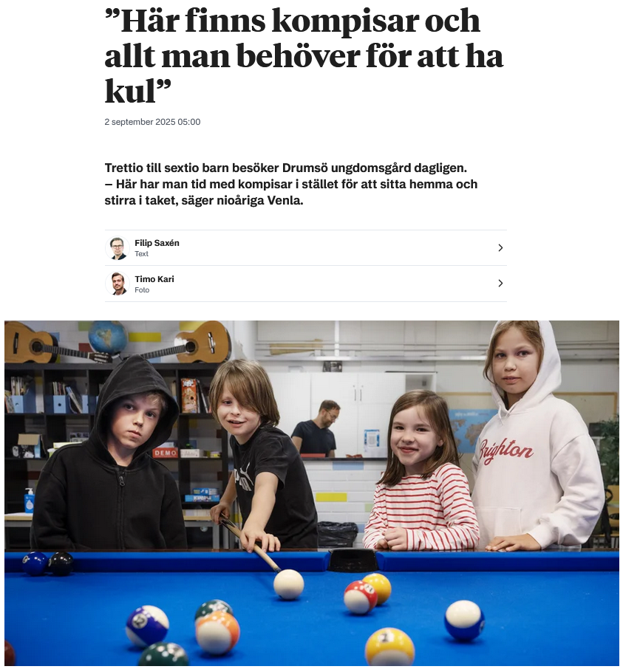
Task: Click the publication date 2 september 2025
Action: click(x=152, y=122)
